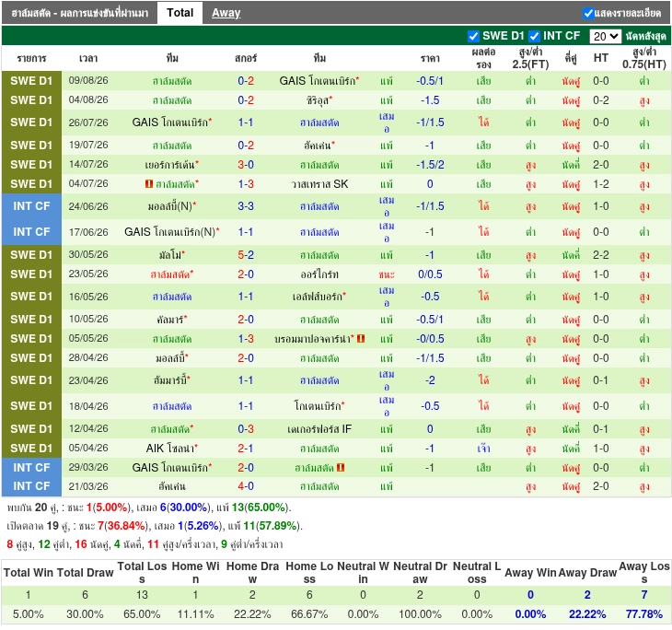Open score 5-2 of 30/05/26 match

[246, 255]
